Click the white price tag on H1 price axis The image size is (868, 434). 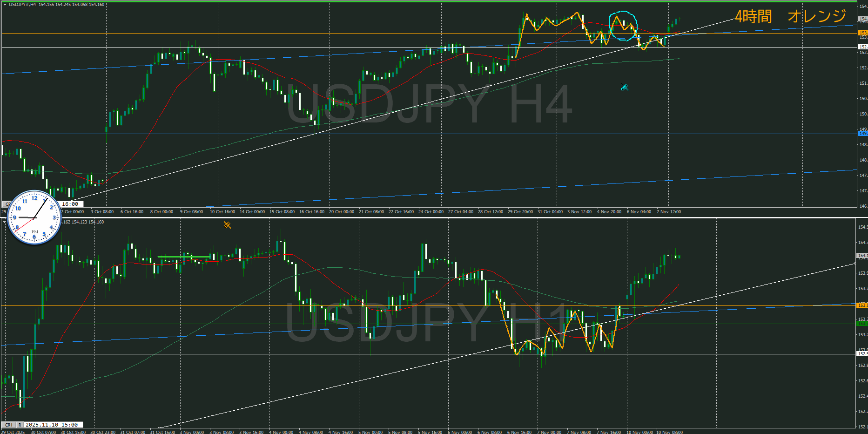click(x=862, y=354)
